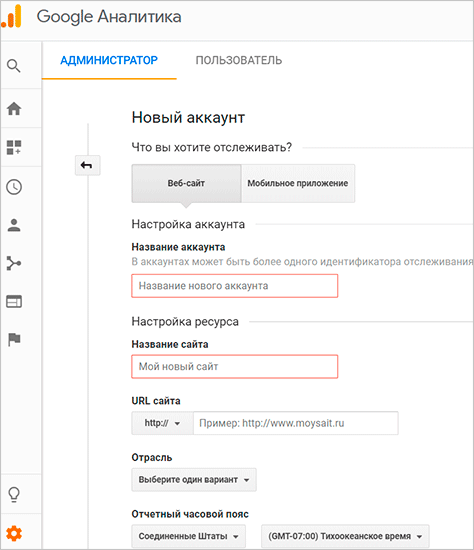Open Admin settings orange gear icon
The image size is (474, 550).
[x=14, y=534]
